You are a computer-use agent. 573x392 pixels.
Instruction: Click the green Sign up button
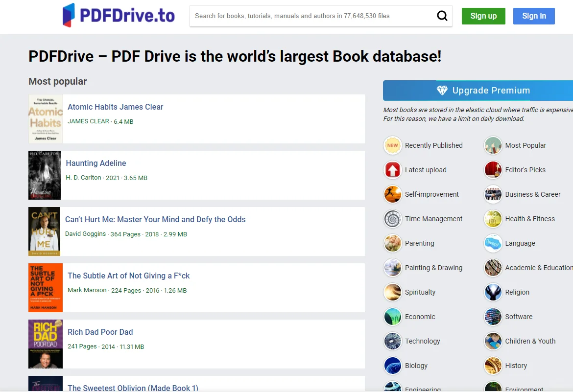click(483, 16)
